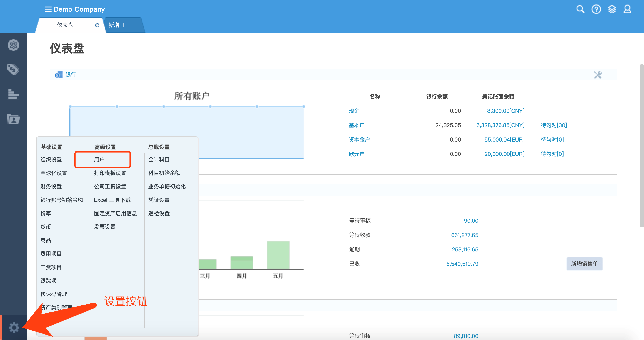Choose 会计科目 from general ledger settings
This screenshot has height=340, width=644.
pyautogui.click(x=159, y=159)
